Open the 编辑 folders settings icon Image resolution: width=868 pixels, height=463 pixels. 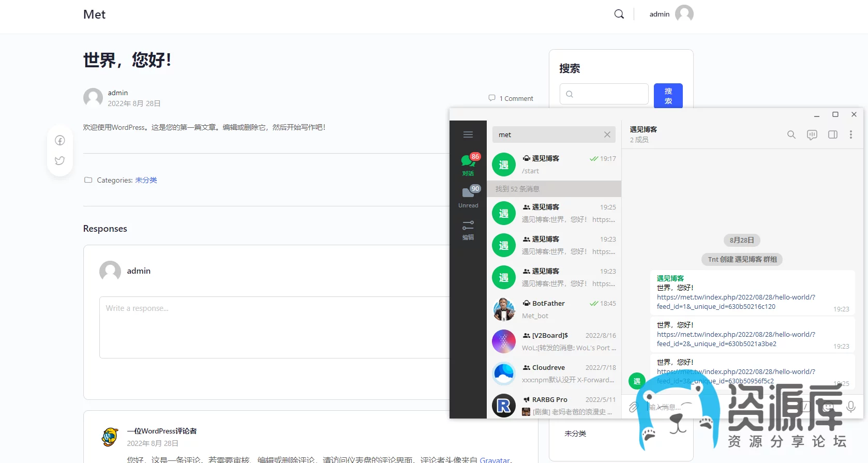468,230
